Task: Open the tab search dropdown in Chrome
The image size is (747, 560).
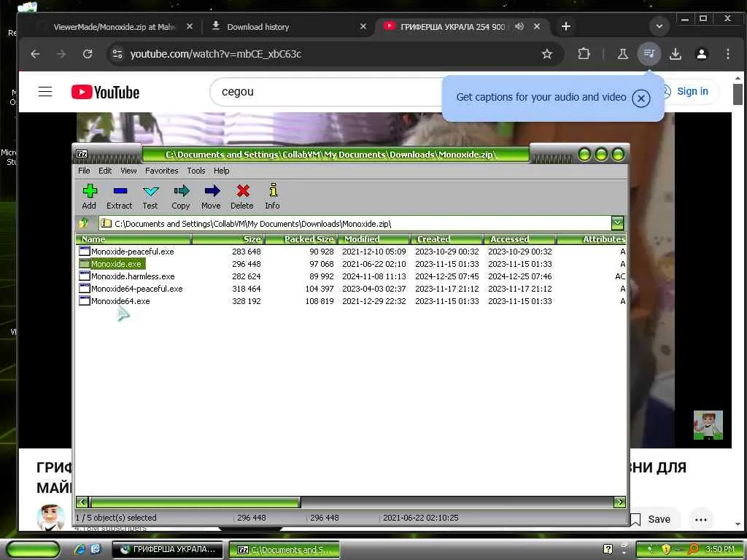Action: pos(659,27)
